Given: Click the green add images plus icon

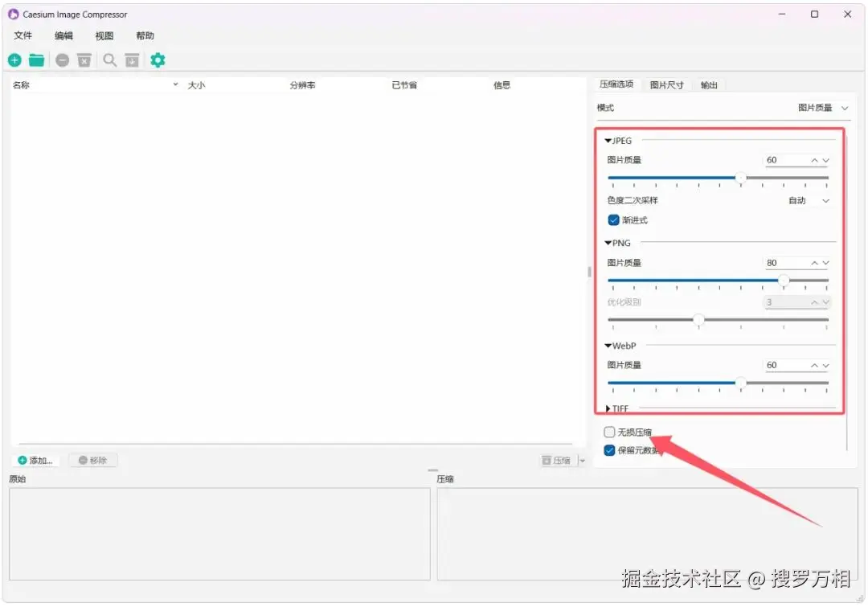Looking at the screenshot, I should point(15,59).
